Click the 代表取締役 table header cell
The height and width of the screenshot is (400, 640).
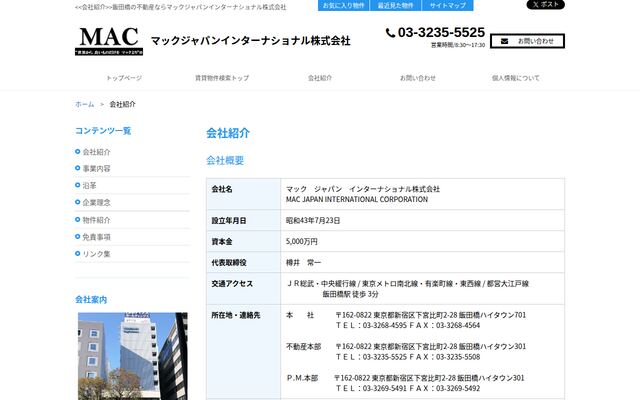pos(244,262)
